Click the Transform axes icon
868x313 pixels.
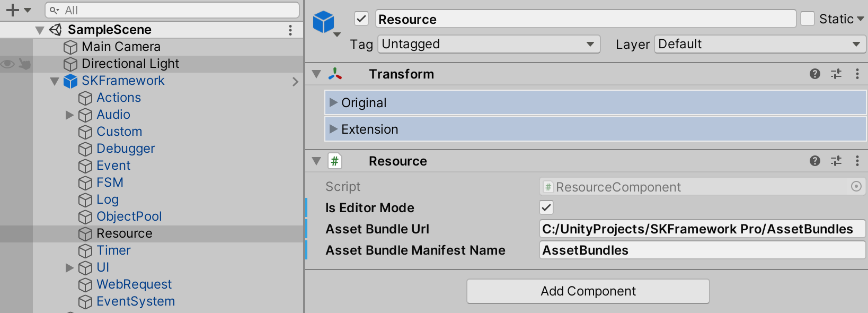point(335,74)
